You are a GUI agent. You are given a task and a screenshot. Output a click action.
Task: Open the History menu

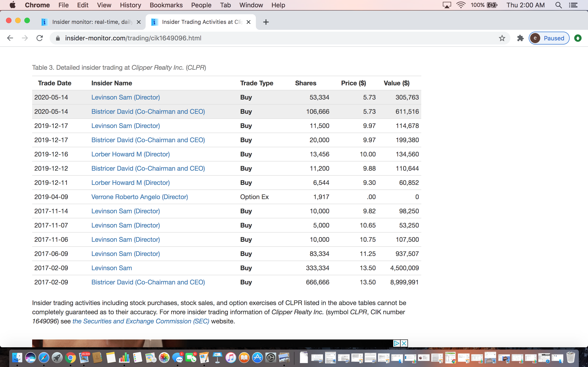coord(130,5)
